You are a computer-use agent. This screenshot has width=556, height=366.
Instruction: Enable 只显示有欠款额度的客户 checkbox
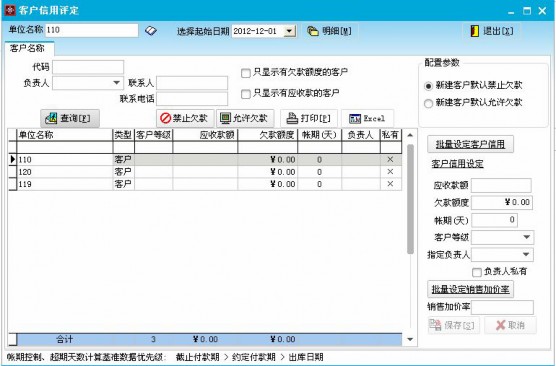[x=245, y=73]
